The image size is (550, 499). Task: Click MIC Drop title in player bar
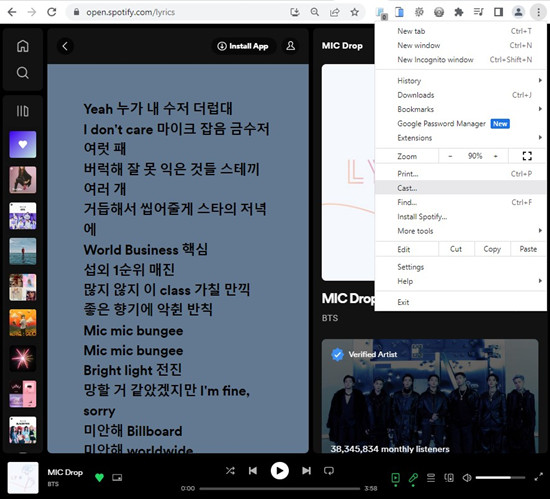65,472
